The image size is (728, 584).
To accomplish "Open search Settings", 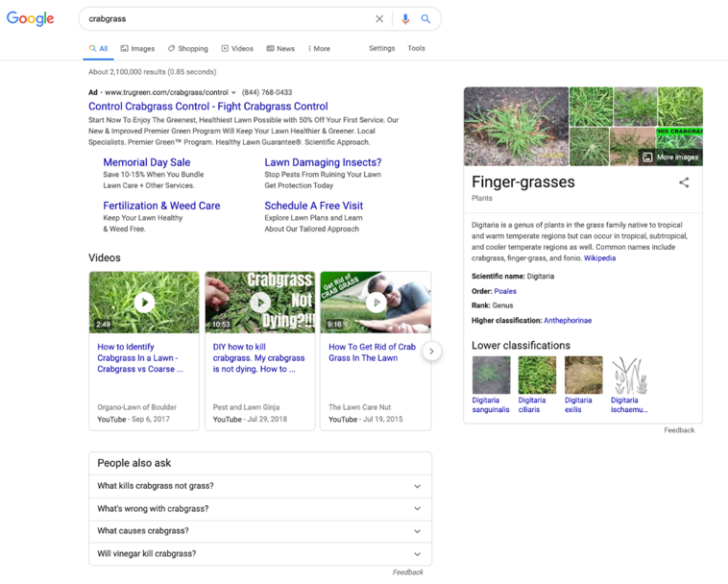I will [381, 48].
